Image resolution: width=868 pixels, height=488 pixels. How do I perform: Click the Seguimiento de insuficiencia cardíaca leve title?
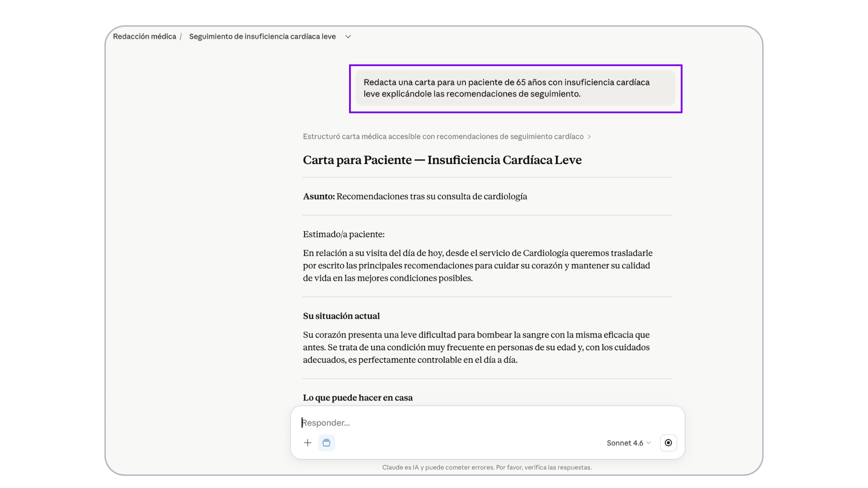pyautogui.click(x=262, y=37)
